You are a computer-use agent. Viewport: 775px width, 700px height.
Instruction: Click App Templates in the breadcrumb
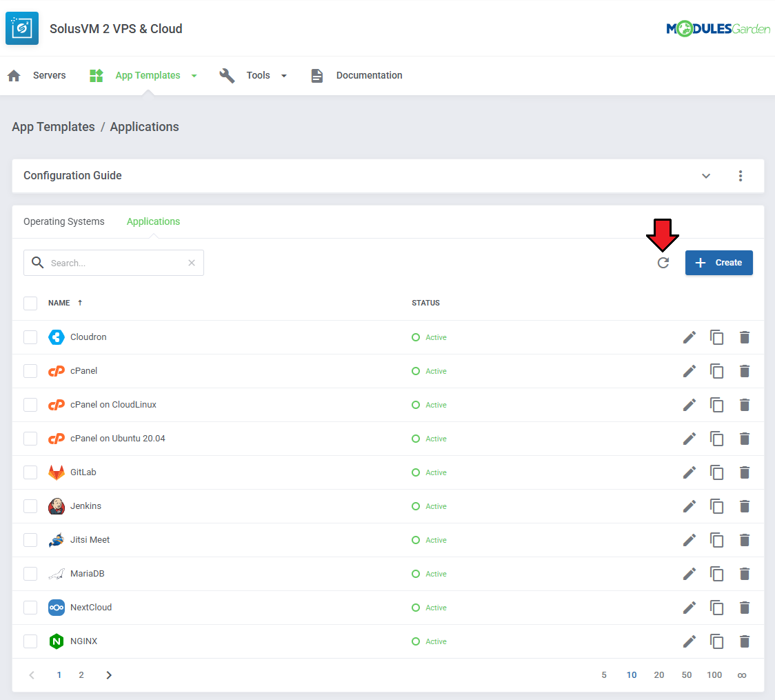(53, 127)
